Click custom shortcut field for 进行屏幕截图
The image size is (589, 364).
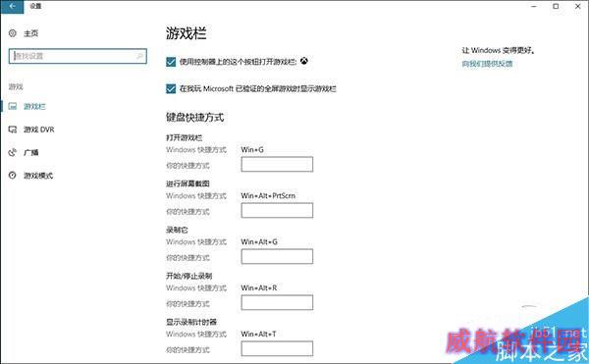[x=277, y=210]
